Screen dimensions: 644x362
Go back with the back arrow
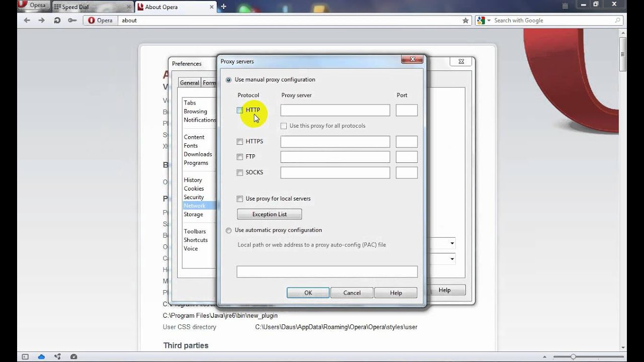coord(27,21)
